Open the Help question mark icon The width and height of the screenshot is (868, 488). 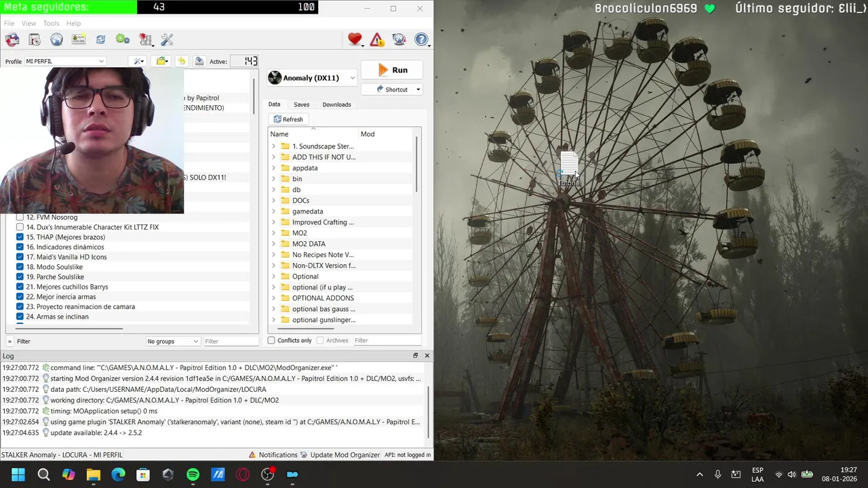click(421, 40)
